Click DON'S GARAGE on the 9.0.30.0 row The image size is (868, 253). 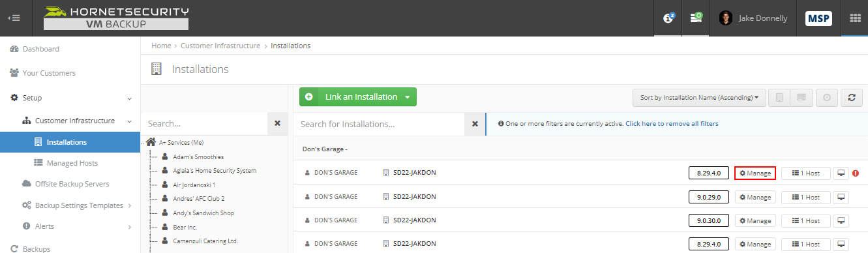[x=336, y=221]
